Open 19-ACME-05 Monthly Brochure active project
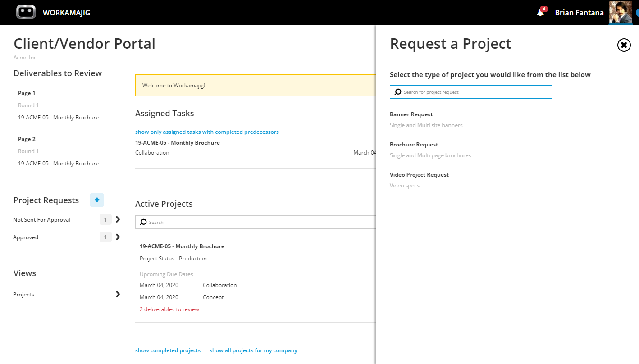This screenshot has width=639, height=364. [182, 246]
